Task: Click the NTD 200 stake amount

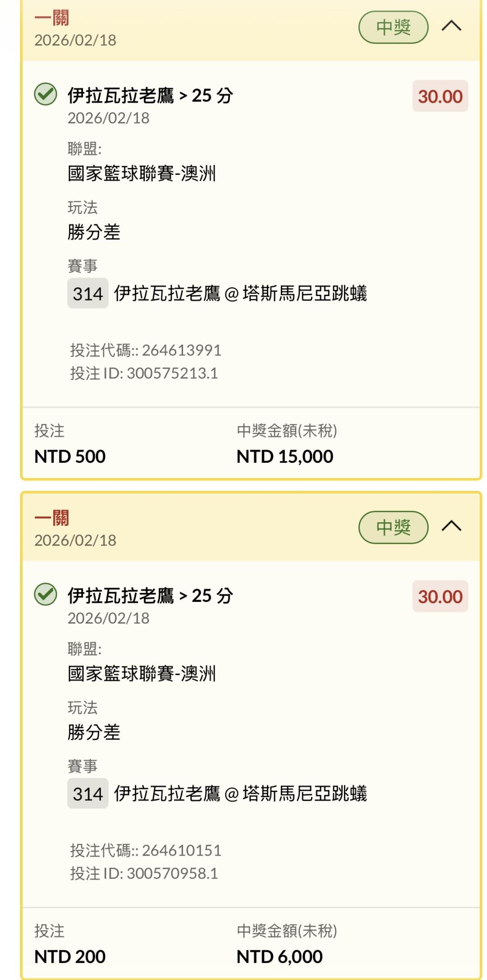Action: pyautogui.click(x=70, y=957)
